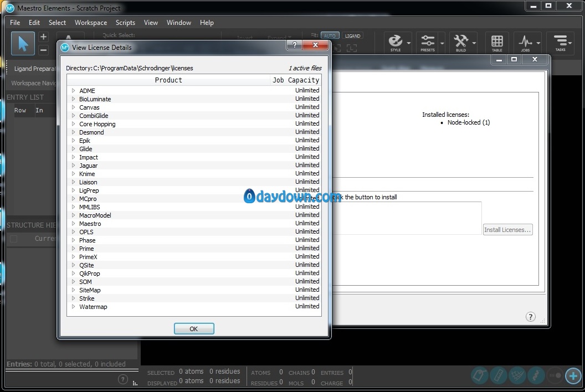Expand the Glide product row
The width and height of the screenshot is (585, 392).
tap(73, 149)
